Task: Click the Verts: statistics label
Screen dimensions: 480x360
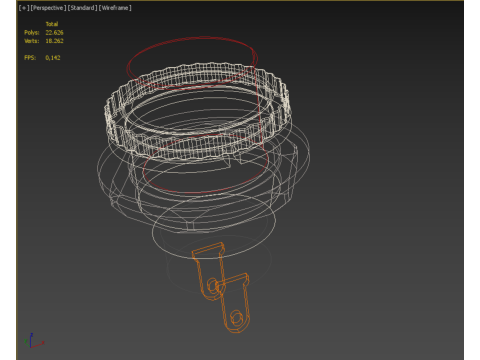Action: click(x=32, y=41)
